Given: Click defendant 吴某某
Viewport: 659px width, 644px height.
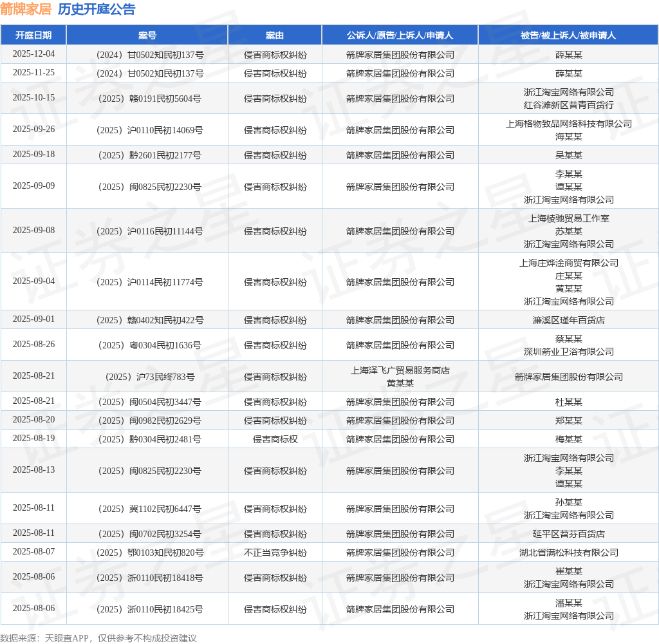Looking at the screenshot, I should click(x=568, y=156).
